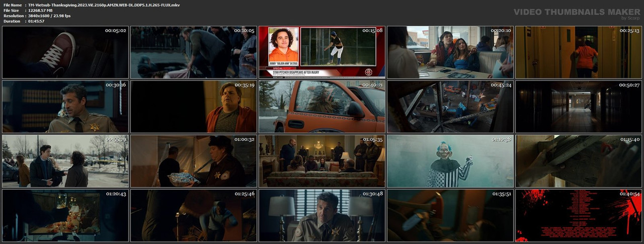644x244 pixels.
Task: Select the thumbnail timestamped 01:20:43
Action: [x=65, y=215]
